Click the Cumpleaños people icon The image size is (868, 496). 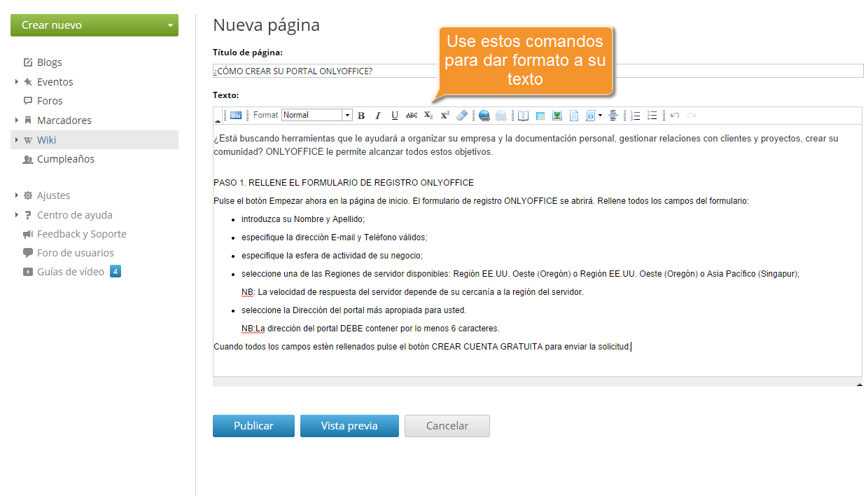[x=28, y=159]
